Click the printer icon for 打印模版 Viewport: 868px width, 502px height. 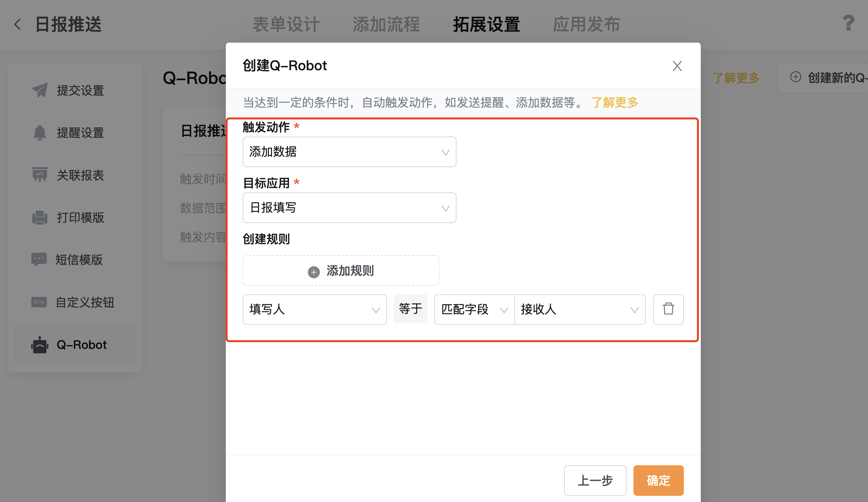click(x=40, y=218)
